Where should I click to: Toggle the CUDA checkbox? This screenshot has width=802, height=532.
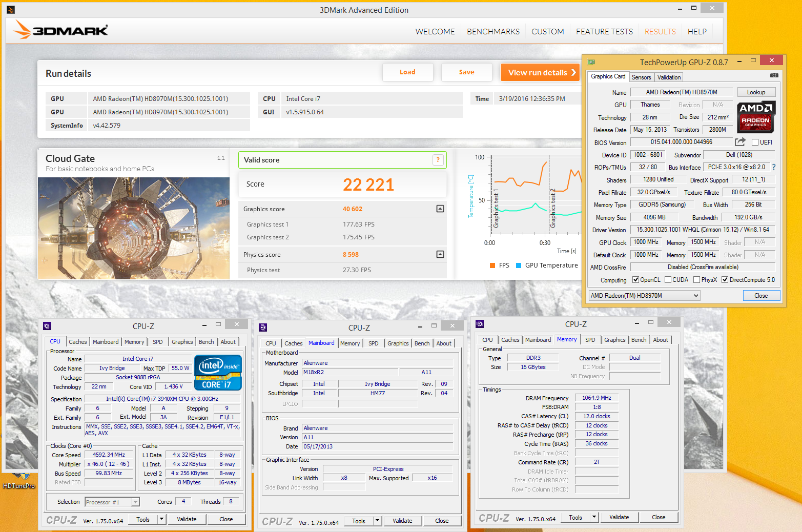(668, 280)
